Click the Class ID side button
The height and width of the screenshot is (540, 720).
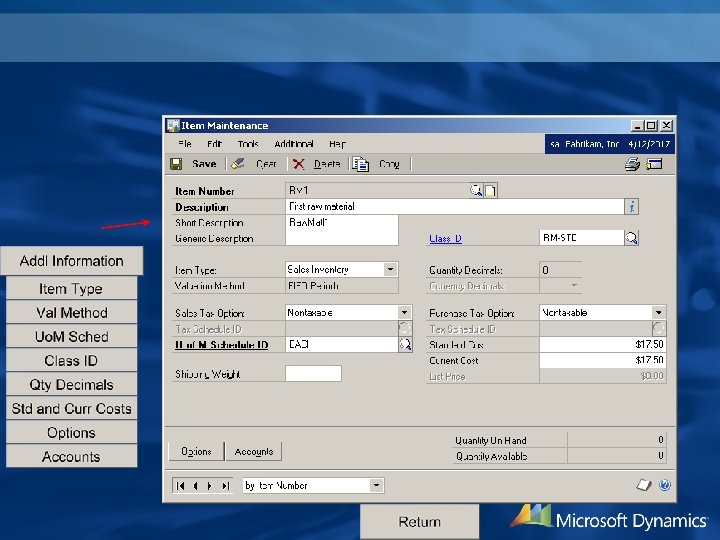[x=71, y=360]
